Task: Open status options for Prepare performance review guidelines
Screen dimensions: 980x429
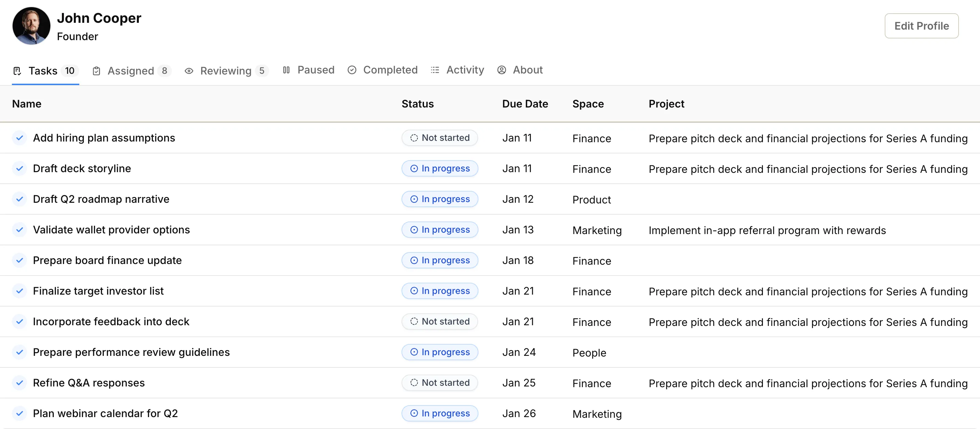Action: [x=440, y=352]
